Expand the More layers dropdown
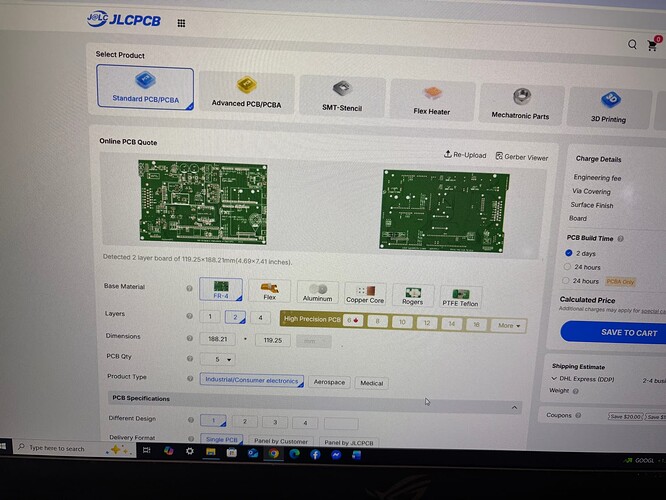Screen dimensions: 666x500 click(x=508, y=325)
